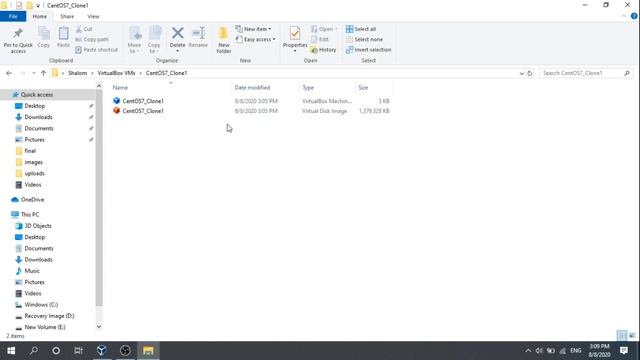Sort by Date modified column
The width and height of the screenshot is (640, 360).
(252, 88)
